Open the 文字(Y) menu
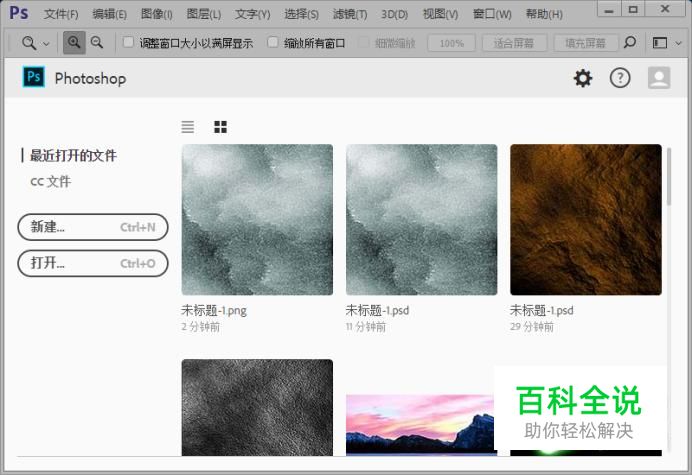 click(x=252, y=14)
